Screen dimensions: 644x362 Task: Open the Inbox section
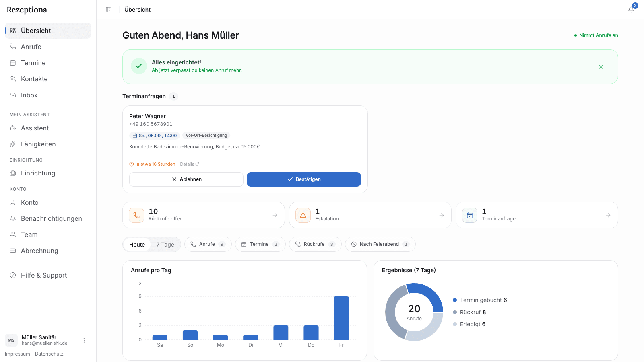48,95
